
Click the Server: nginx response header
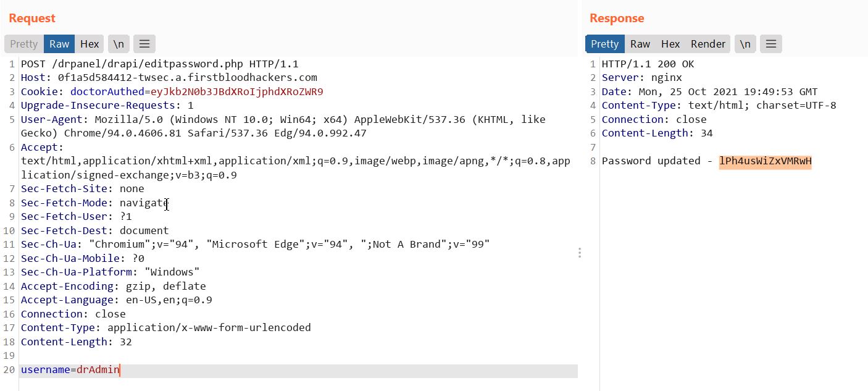pyautogui.click(x=642, y=78)
